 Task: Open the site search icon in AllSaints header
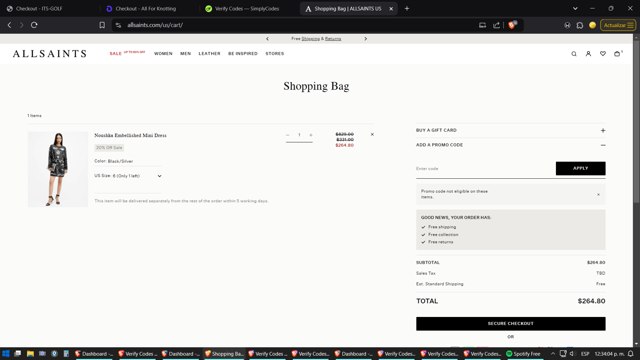573,53
